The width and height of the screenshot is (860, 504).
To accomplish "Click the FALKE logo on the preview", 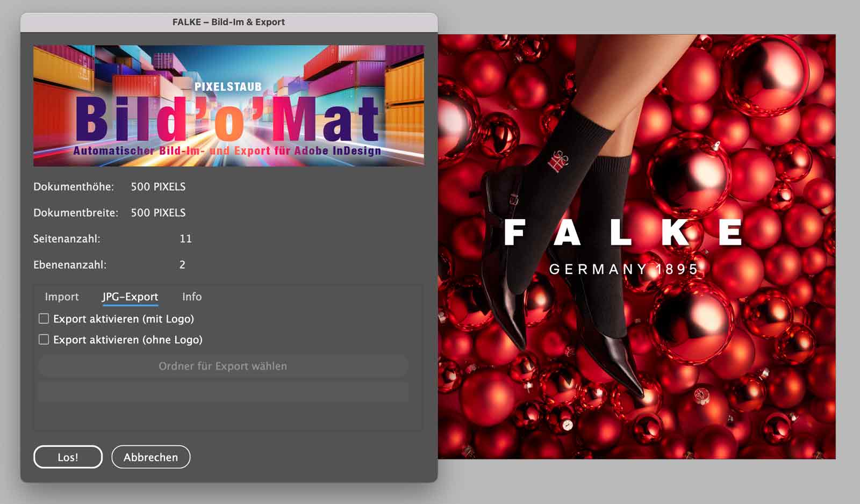I will click(x=623, y=232).
